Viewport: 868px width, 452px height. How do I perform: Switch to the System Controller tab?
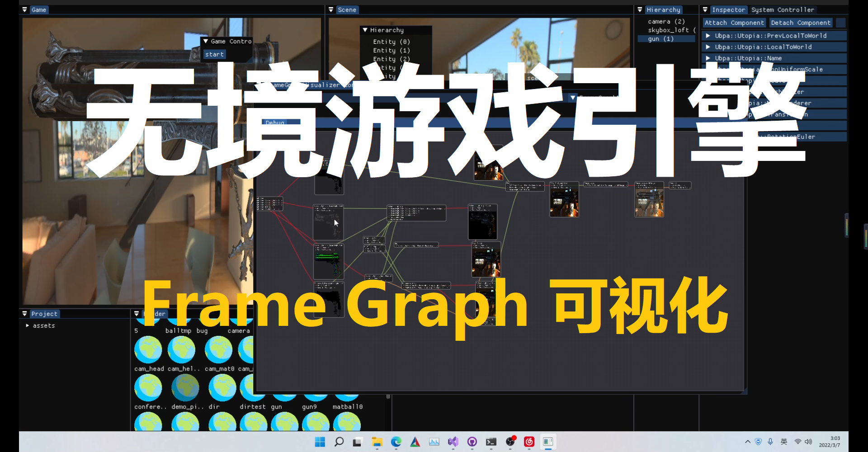click(783, 9)
